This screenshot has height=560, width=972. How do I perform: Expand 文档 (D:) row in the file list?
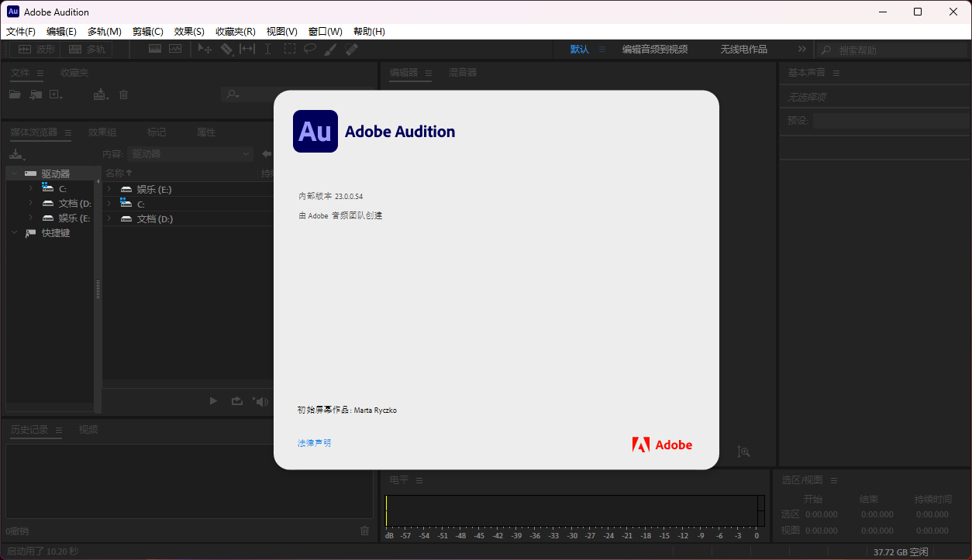tap(109, 218)
